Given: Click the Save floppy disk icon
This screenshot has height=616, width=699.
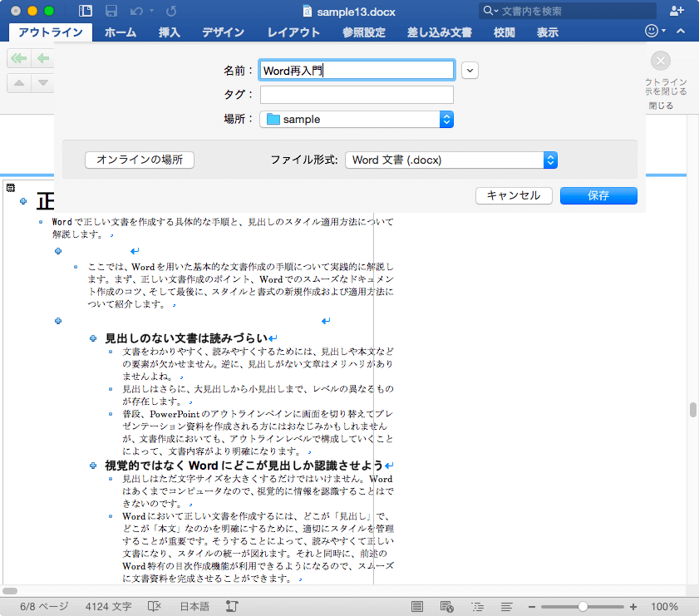Looking at the screenshot, I should coord(111,11).
